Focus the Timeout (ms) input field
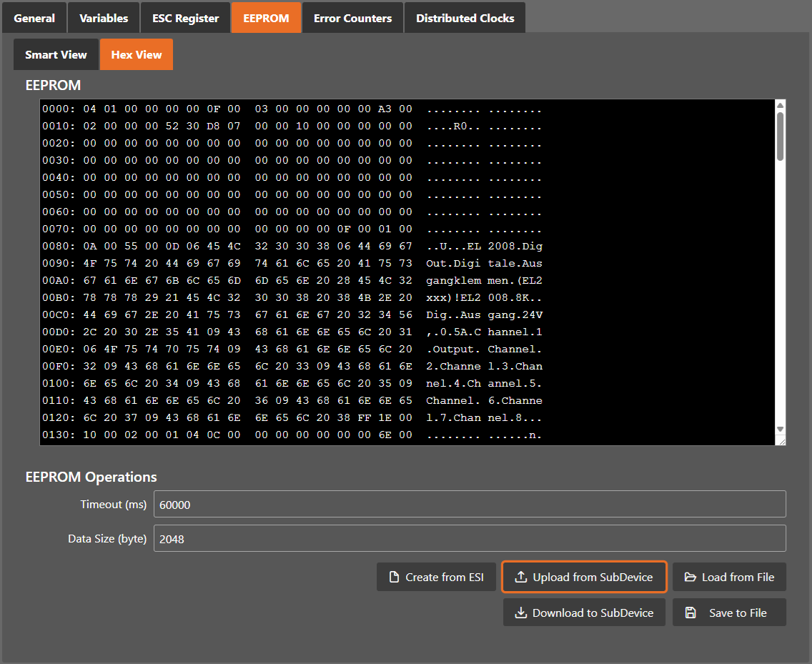This screenshot has height=664, width=812. (x=470, y=504)
